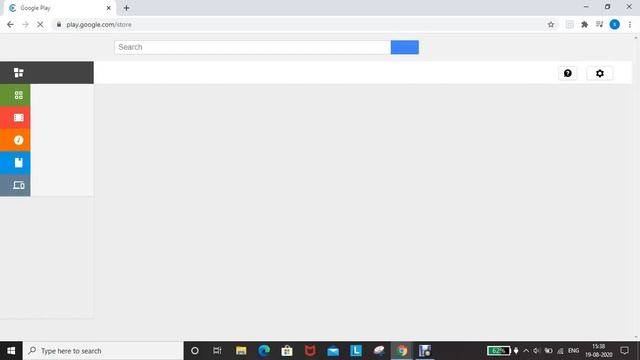The width and height of the screenshot is (640, 360).
Task: Launch Microsoft Edge from the taskbar
Action: click(x=264, y=351)
